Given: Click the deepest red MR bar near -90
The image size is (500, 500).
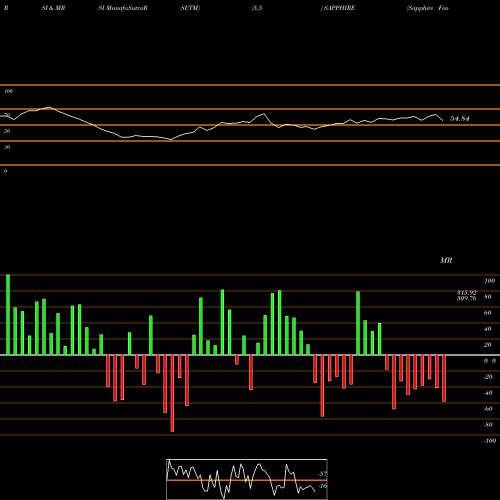Looking at the screenshot, I should click(172, 393).
